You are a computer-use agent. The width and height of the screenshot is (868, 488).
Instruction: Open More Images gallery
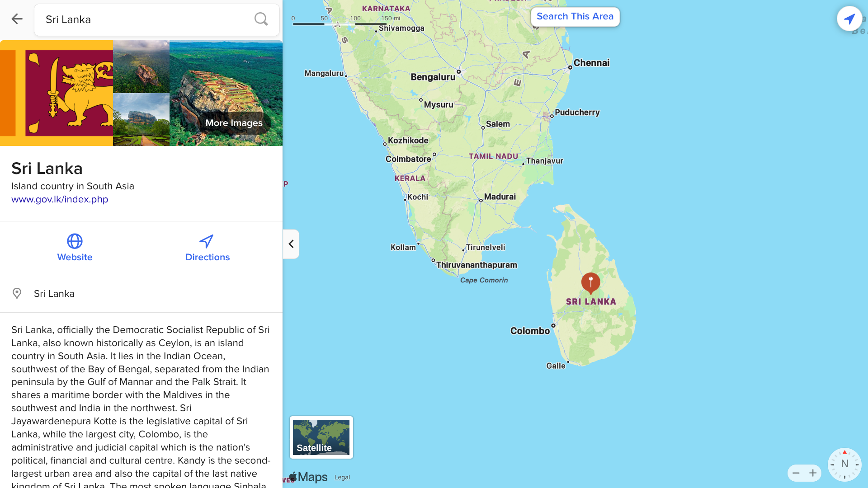[x=234, y=123]
